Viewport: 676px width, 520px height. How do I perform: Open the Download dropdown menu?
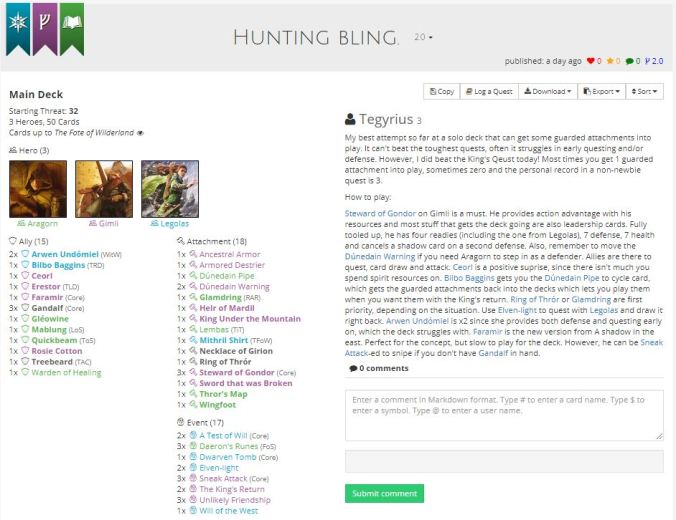click(548, 91)
